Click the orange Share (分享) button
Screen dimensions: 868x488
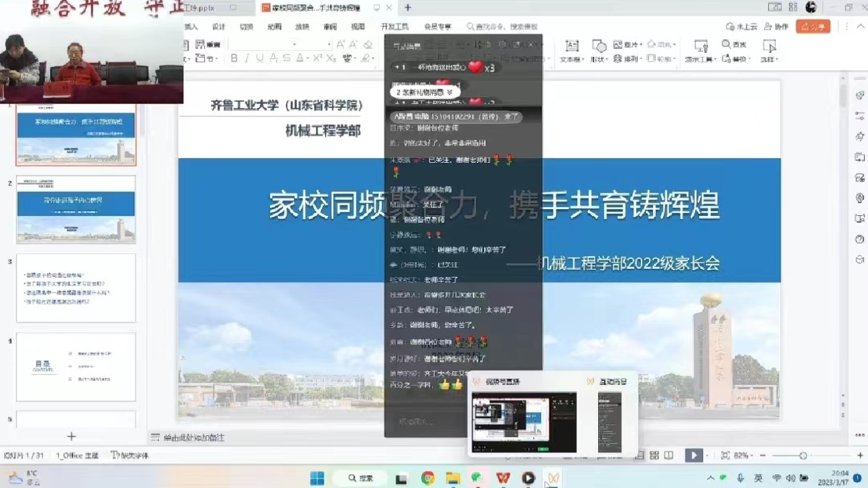coord(813,26)
